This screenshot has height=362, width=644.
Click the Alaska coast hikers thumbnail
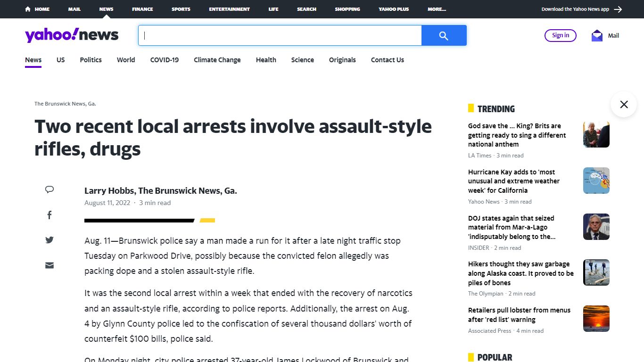(x=596, y=272)
